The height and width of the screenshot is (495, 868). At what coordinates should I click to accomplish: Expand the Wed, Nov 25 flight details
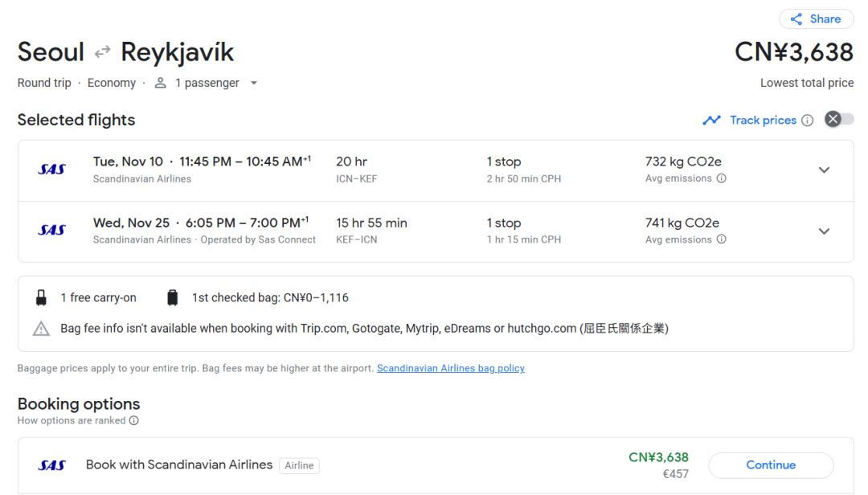[825, 231]
